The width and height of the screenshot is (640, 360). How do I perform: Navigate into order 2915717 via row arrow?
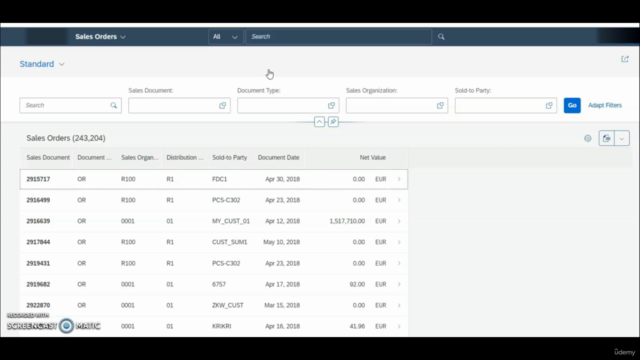coord(399,179)
